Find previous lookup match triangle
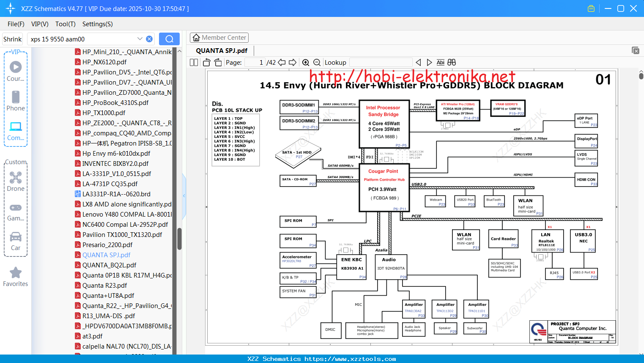This screenshot has height=363, width=644. click(x=418, y=63)
